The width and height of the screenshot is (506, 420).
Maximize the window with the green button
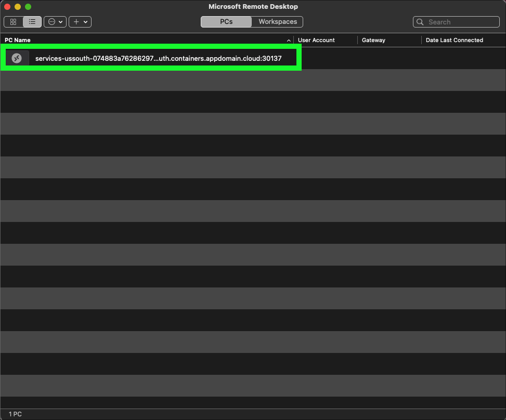tap(28, 7)
